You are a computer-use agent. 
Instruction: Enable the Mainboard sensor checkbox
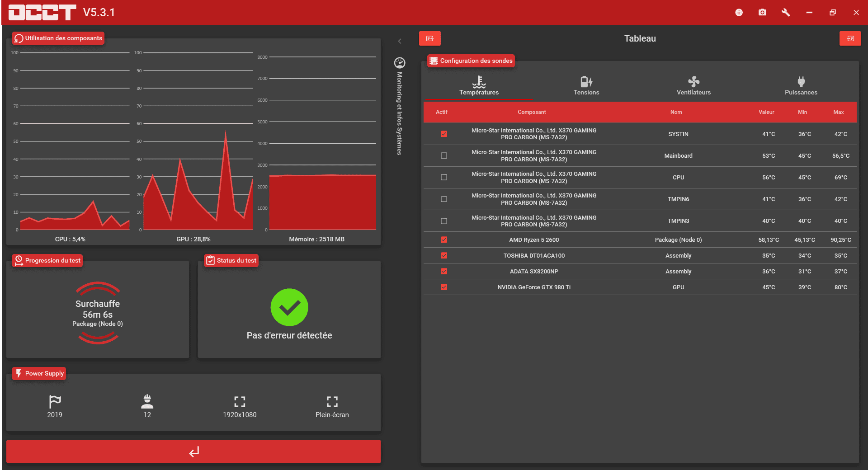(444, 155)
